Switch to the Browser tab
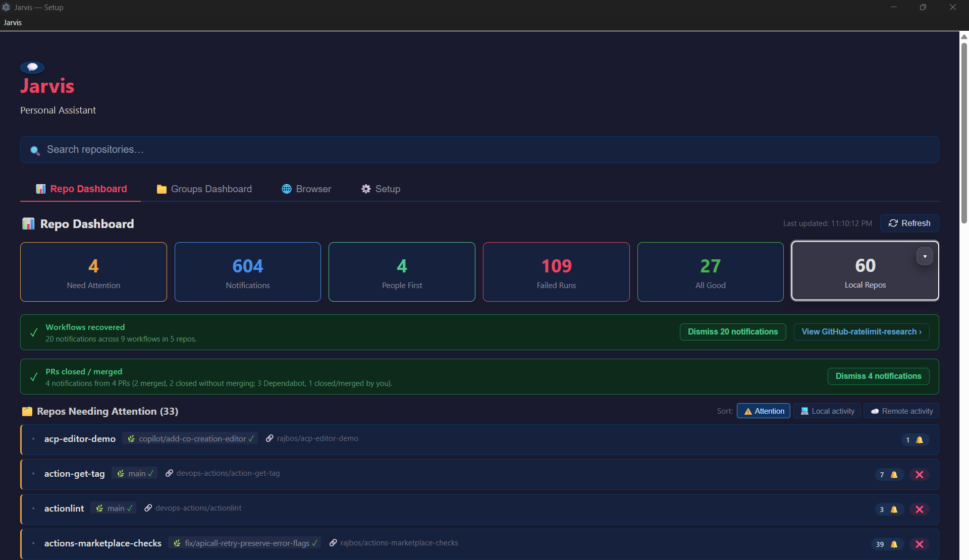Screen dimensions: 969x560 coord(306,189)
